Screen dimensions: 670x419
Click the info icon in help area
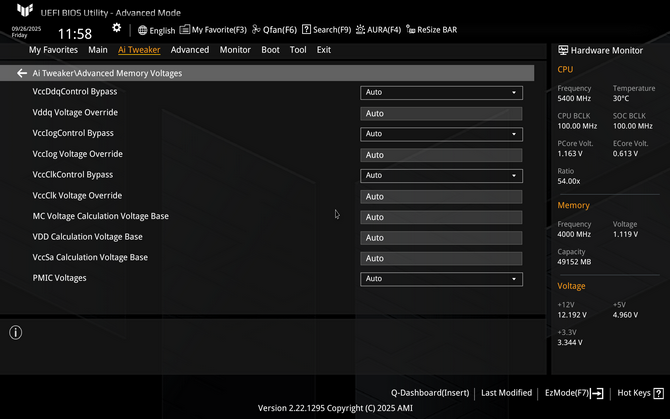(x=16, y=333)
